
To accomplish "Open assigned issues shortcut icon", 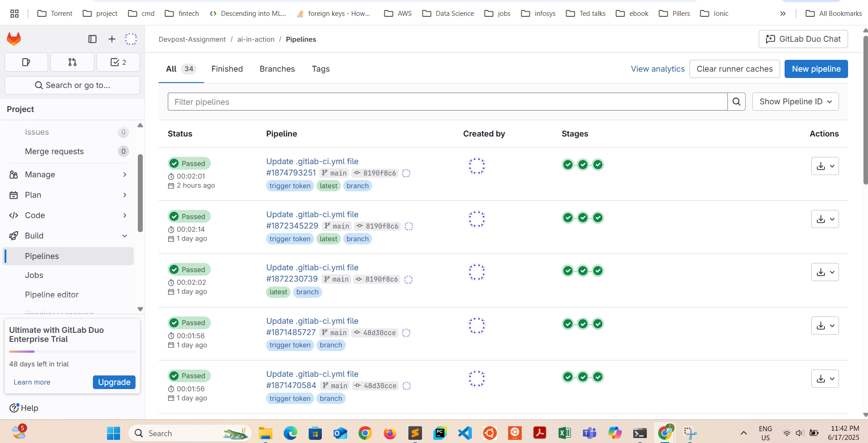I will pyautogui.click(x=26, y=62).
